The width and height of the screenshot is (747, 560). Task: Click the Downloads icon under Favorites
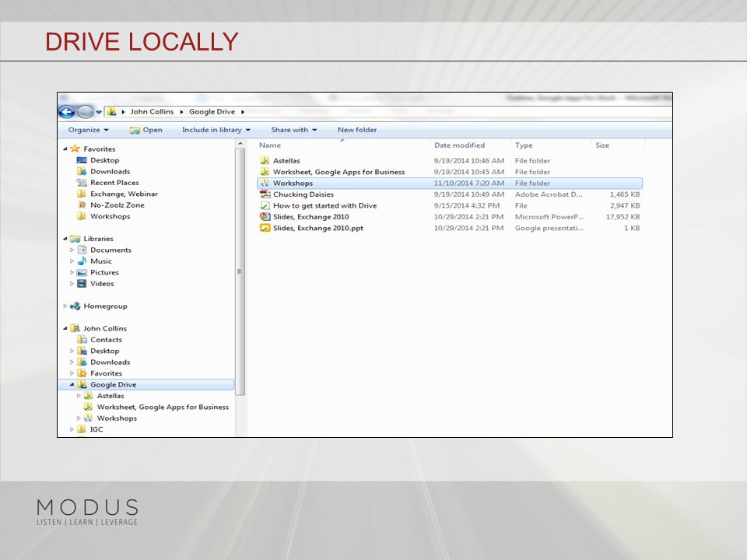[x=82, y=171]
